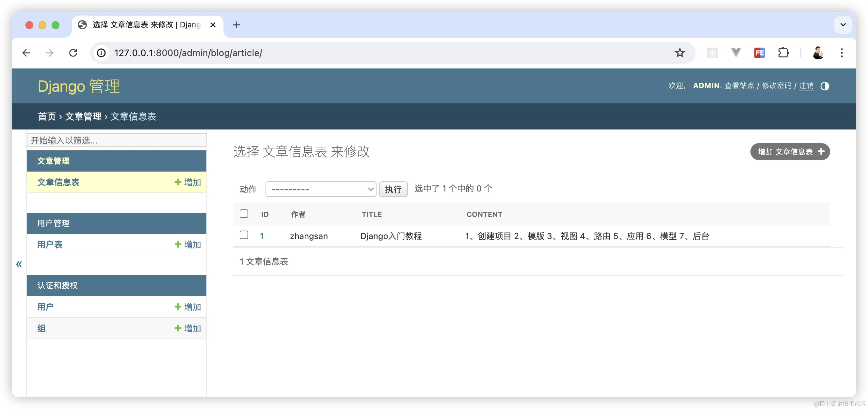Click the sidebar filter input field
The width and height of the screenshot is (868, 409).
click(x=116, y=140)
